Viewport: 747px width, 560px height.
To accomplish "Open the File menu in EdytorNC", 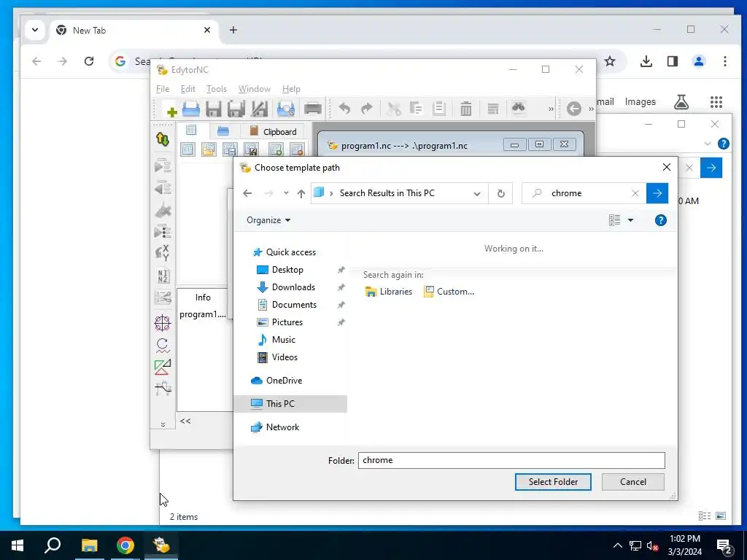I will tap(163, 89).
